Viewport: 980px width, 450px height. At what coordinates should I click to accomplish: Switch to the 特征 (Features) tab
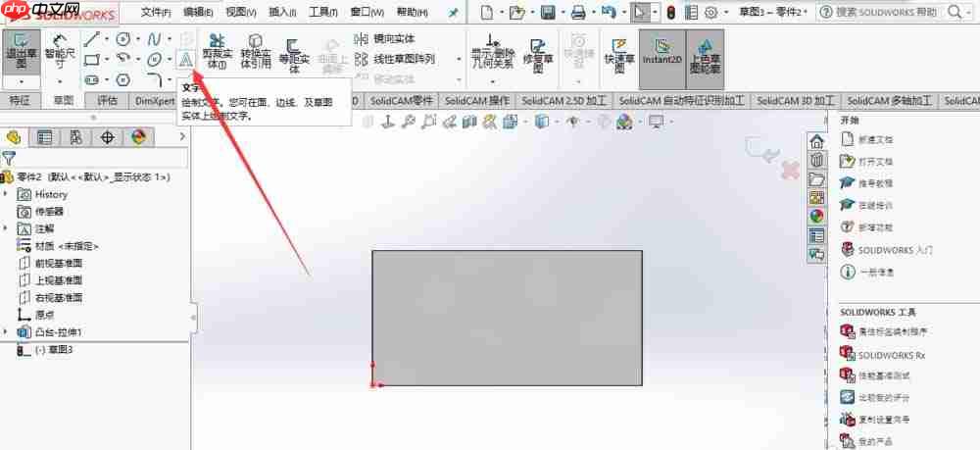click(20, 100)
